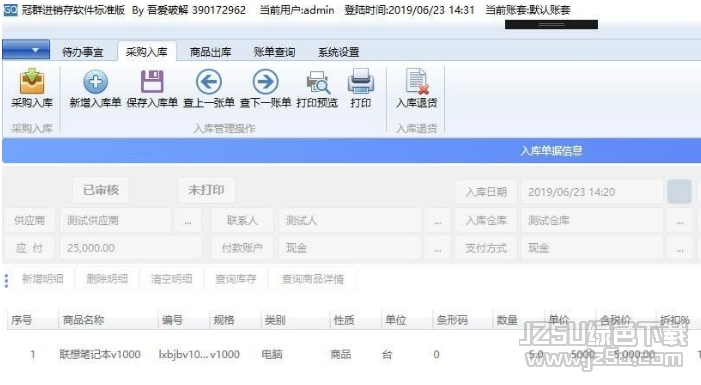Select the lxbjbv10... code cell
The image size is (701, 385).
pyautogui.click(x=183, y=355)
